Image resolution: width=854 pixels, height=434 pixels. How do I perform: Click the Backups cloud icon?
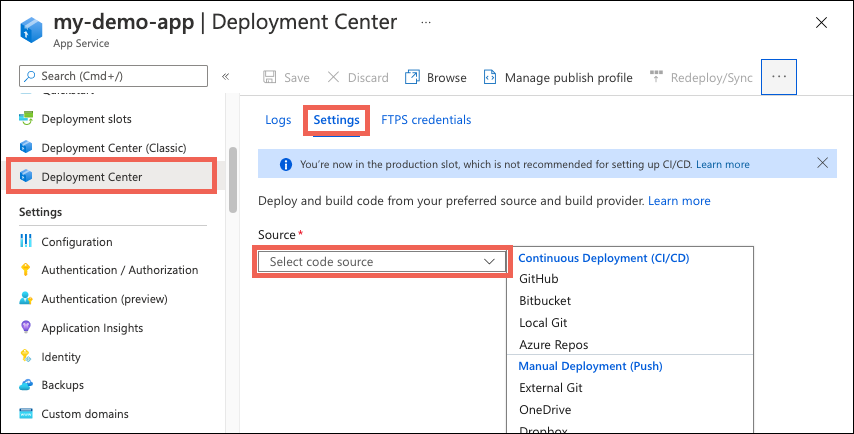(x=27, y=385)
